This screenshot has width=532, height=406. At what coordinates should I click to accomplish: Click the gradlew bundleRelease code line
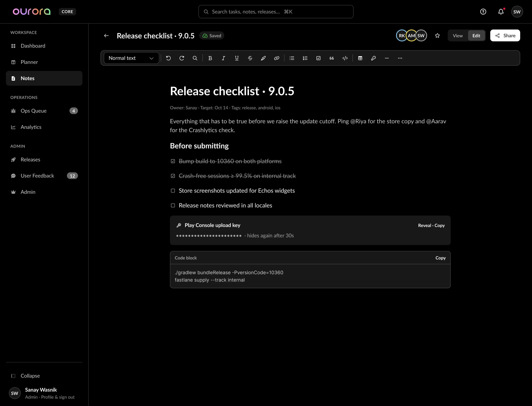tap(229, 273)
